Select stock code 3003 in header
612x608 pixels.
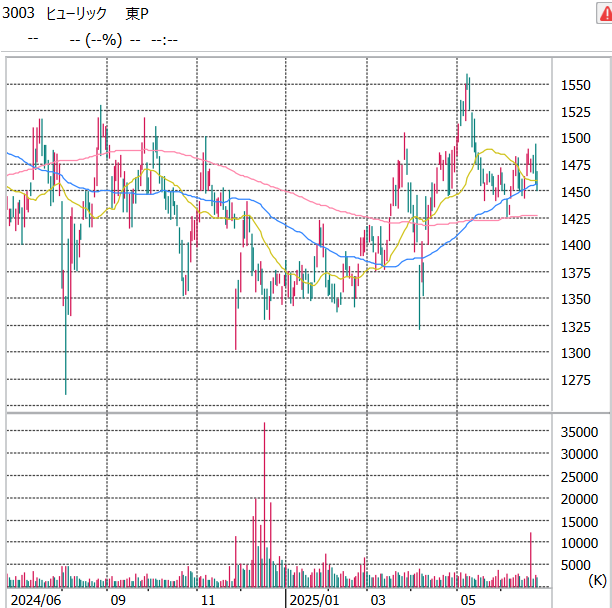click(x=18, y=13)
